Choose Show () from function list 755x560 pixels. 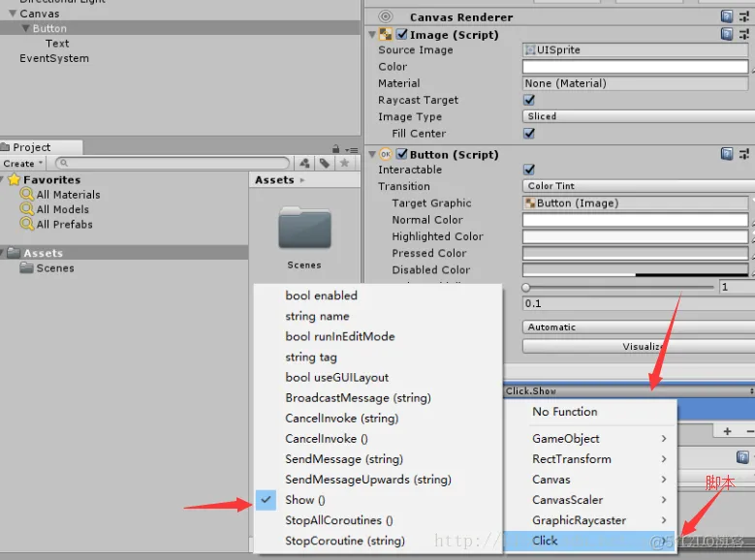click(378, 500)
